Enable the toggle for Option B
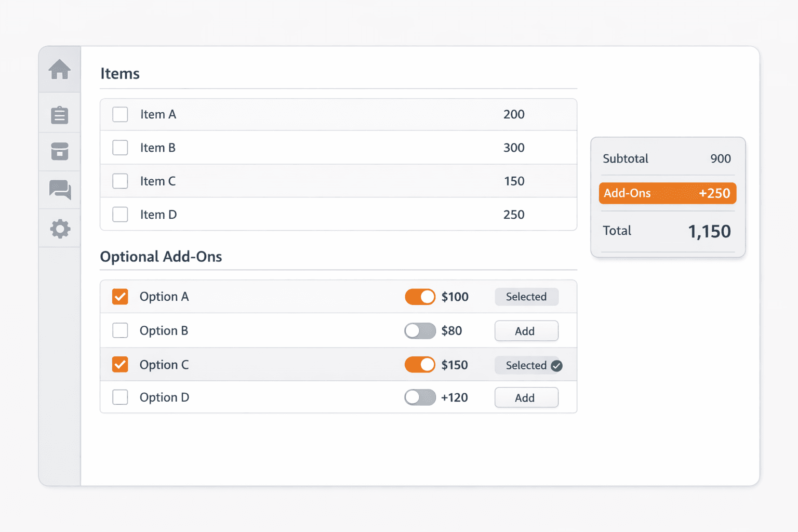The width and height of the screenshot is (798, 532). click(x=420, y=330)
